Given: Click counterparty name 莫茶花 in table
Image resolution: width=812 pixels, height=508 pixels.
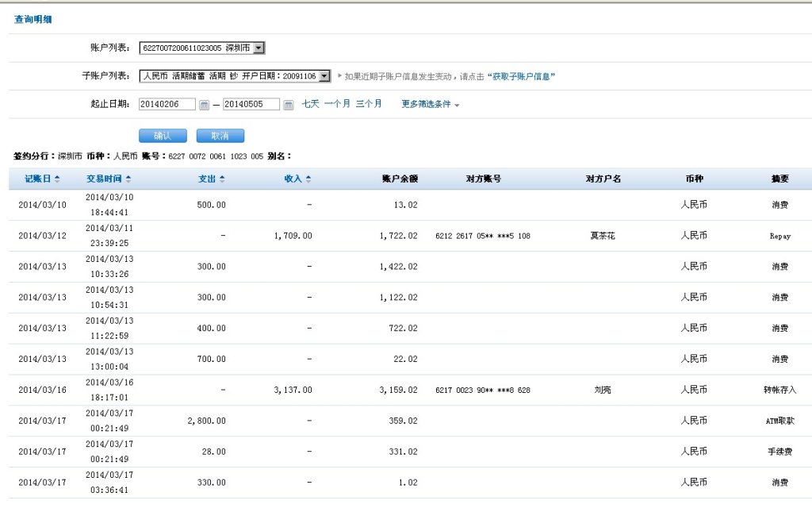Looking at the screenshot, I should [603, 236].
